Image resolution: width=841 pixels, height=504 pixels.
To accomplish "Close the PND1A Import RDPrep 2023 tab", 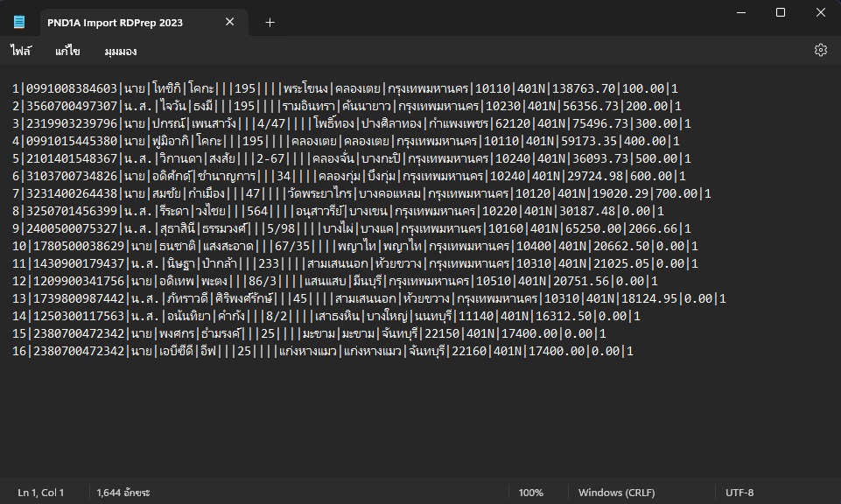I will click(x=231, y=23).
